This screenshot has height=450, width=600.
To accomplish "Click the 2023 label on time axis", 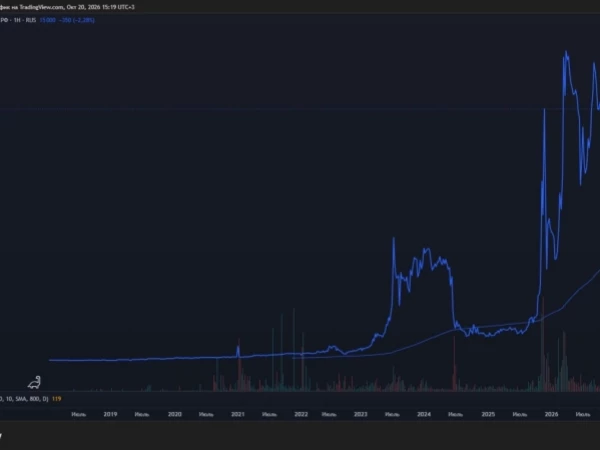I will (x=360, y=414).
